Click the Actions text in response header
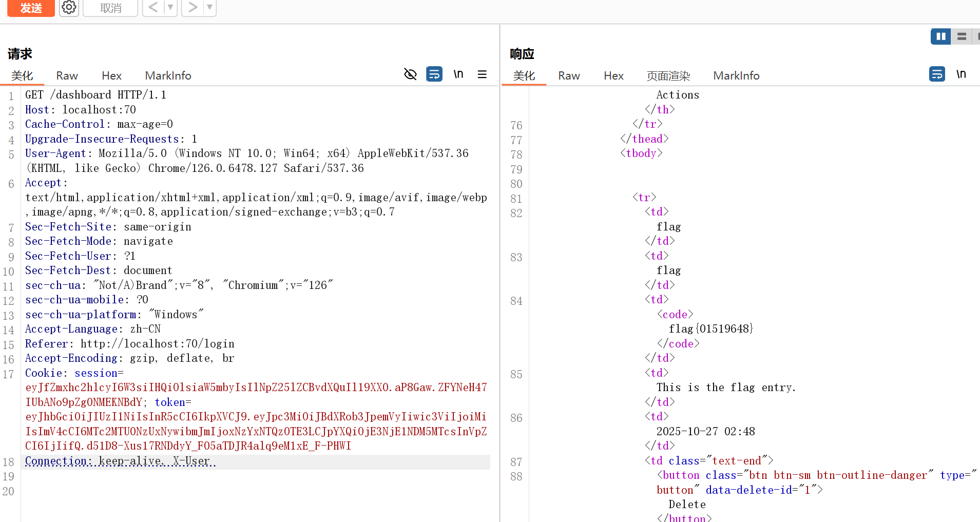This screenshot has width=980, height=522. coord(678,95)
